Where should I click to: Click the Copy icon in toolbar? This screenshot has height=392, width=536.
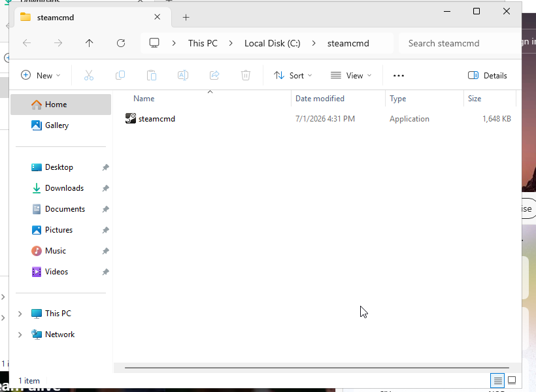coord(120,75)
